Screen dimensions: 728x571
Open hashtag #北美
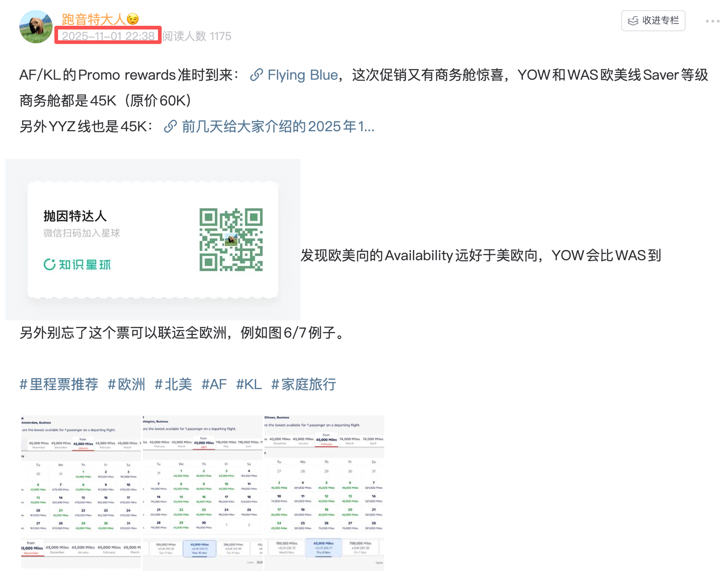click(x=173, y=384)
